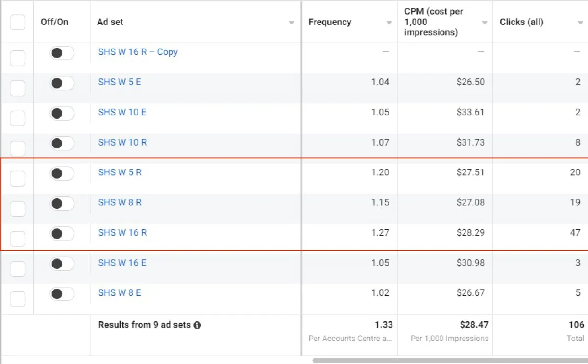The image size is (588, 364).
Task: Expand the Frequency column dropdown arrow
Action: [x=389, y=23]
